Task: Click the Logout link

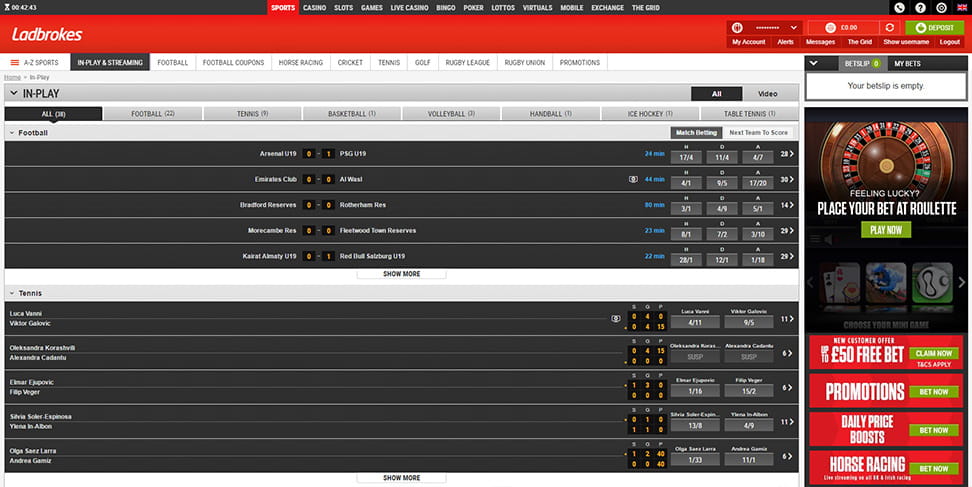Action: click(x=949, y=42)
